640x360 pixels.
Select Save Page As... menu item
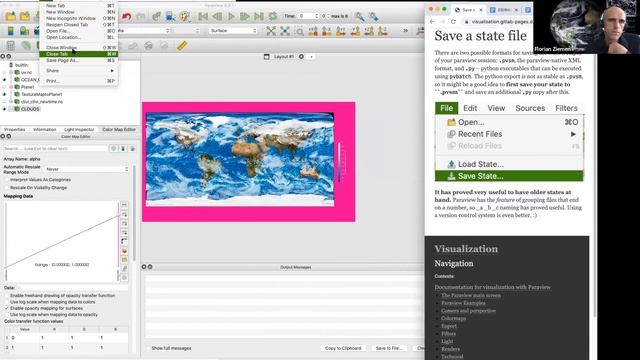coord(79,60)
